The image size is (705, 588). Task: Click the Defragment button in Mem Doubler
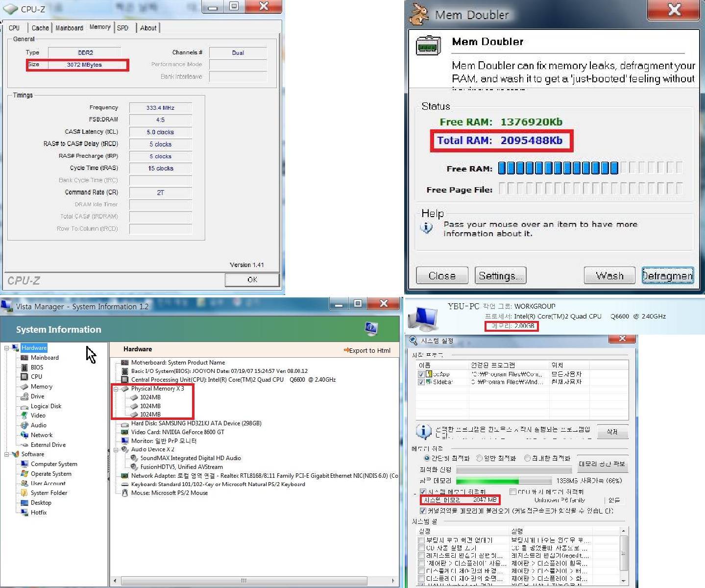[668, 275]
